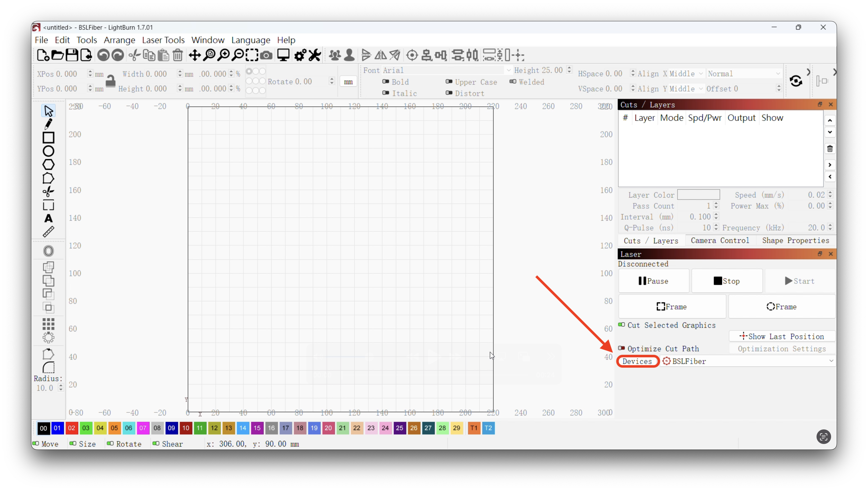
Task: Click the Flip Horizontal toolbar icon
Action: point(380,55)
